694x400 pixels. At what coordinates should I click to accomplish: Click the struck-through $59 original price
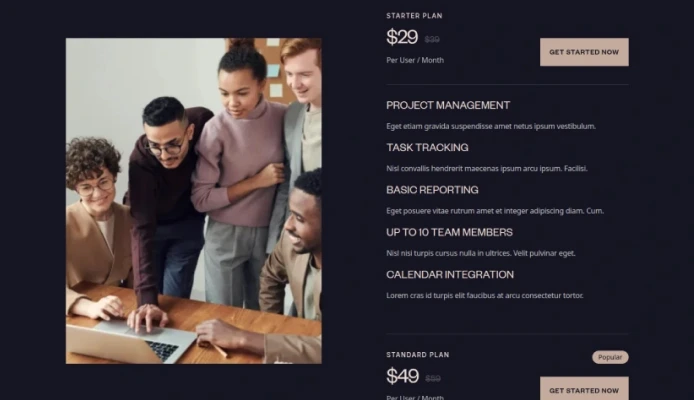[x=433, y=378]
